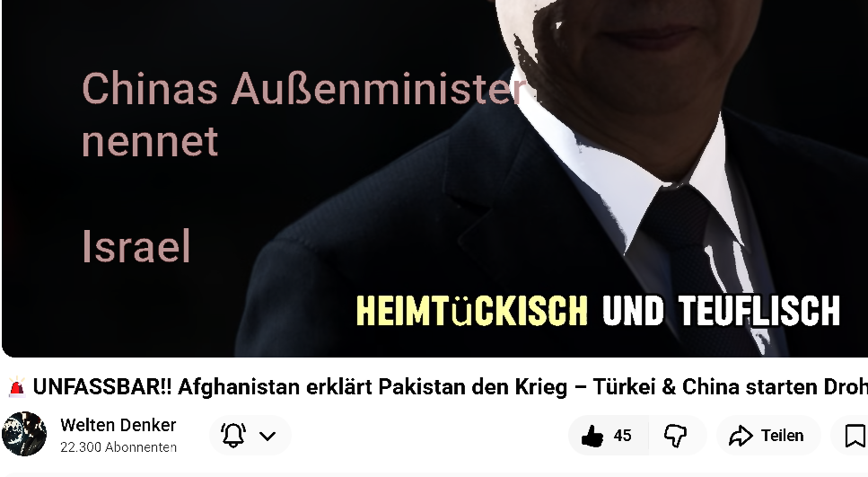Dislike the video with thumbs-down icon
Image resolution: width=868 pixels, height=477 pixels.
point(675,436)
